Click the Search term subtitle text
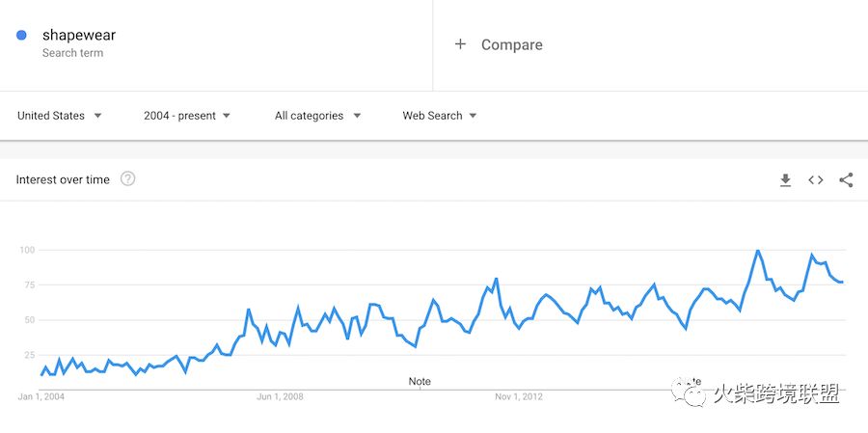This screenshot has width=868, height=433. tap(72, 53)
